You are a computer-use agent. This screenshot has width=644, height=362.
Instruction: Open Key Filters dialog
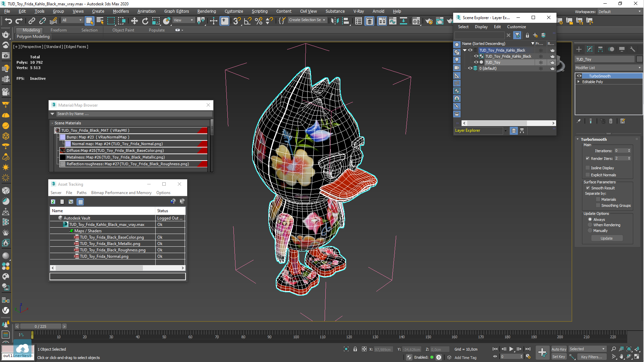(591, 357)
